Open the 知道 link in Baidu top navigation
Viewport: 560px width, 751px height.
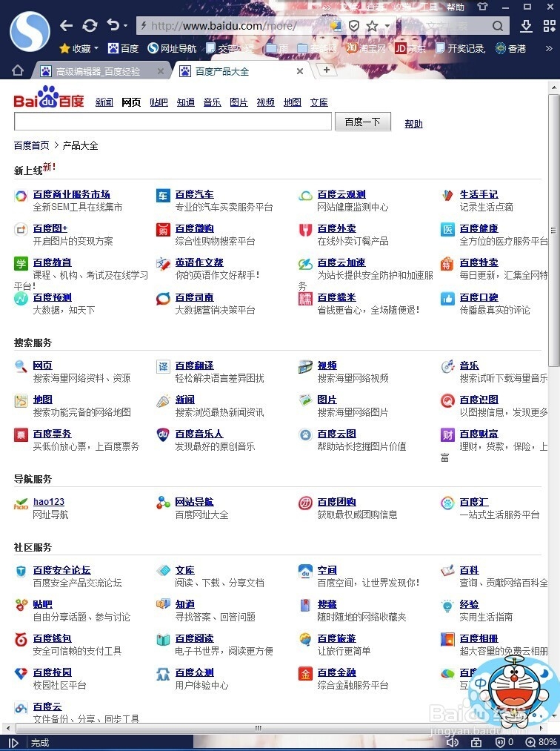pyautogui.click(x=186, y=102)
